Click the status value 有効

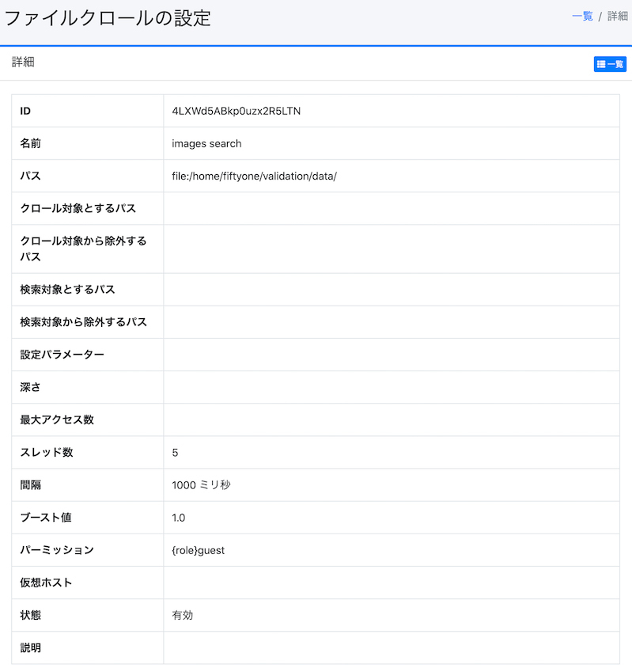[x=183, y=616]
